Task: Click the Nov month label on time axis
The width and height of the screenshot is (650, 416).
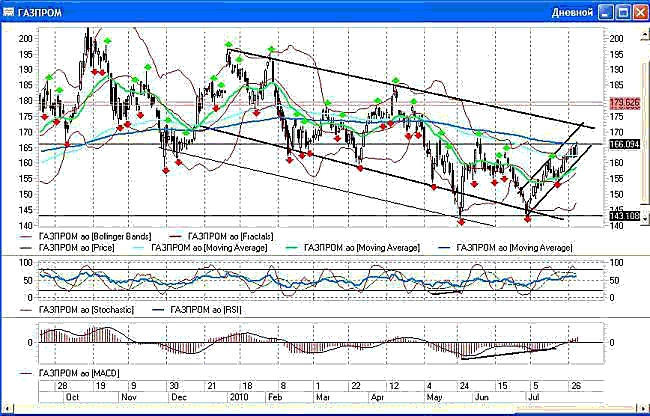Action: point(127,397)
